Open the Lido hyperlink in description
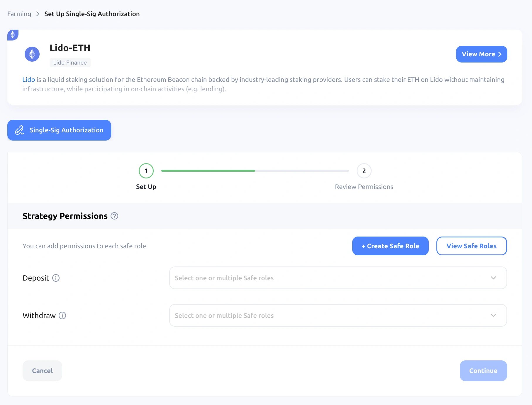532x405 pixels. tap(28, 80)
